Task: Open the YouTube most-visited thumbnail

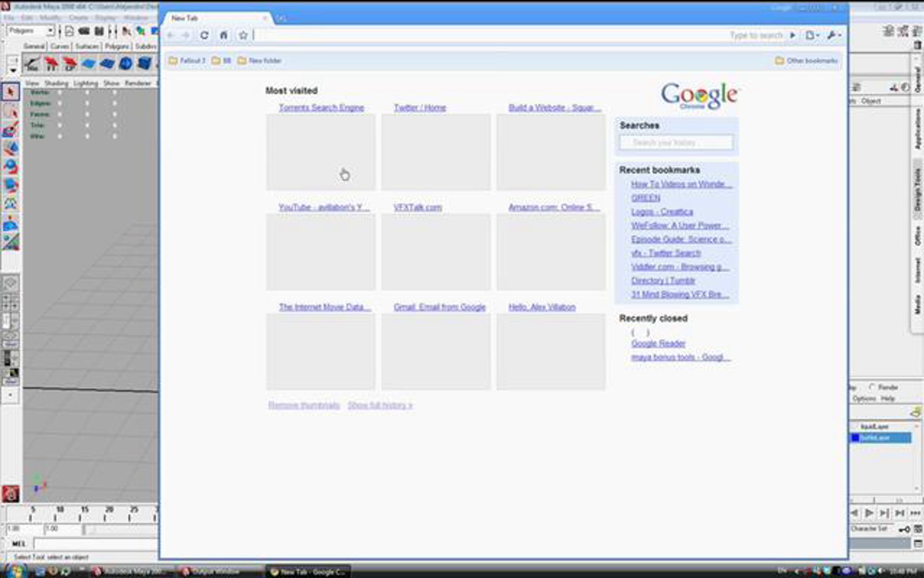Action: click(x=321, y=252)
